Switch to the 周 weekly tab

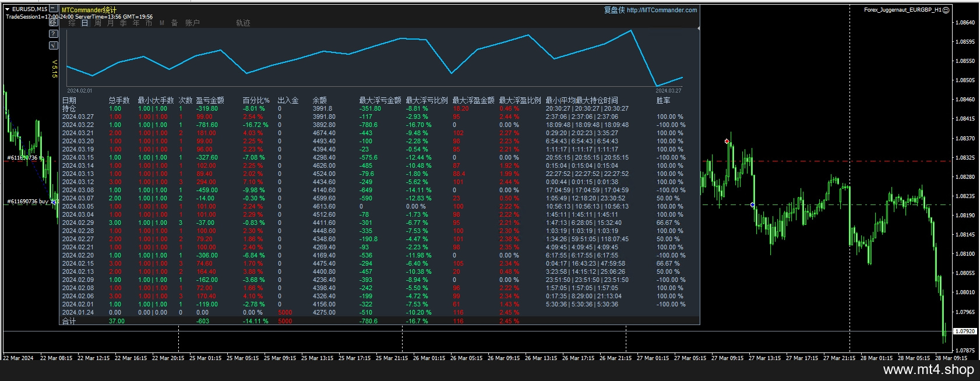97,23
